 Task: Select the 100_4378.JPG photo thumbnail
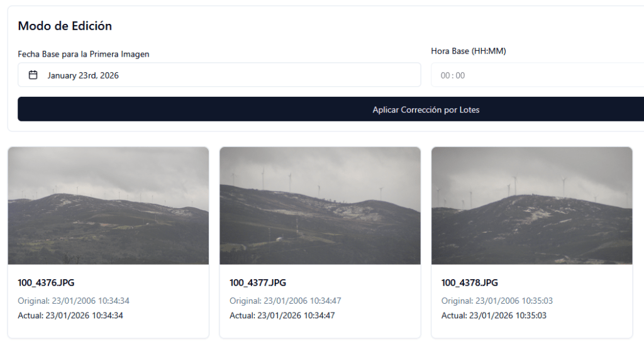pos(531,206)
